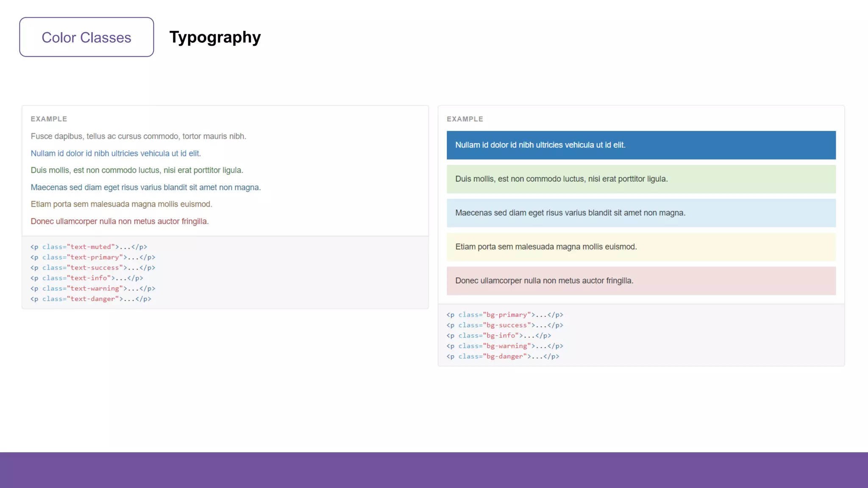Click the Typography heading

pos(215,37)
